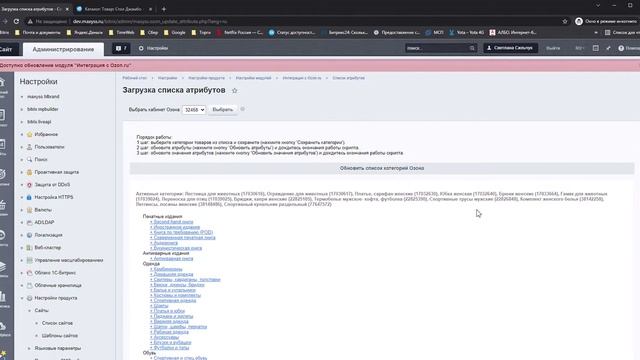Viewport: 640px width, 360px height.
Task: Bookmark the page with browser star icon
Action: coord(565,21)
